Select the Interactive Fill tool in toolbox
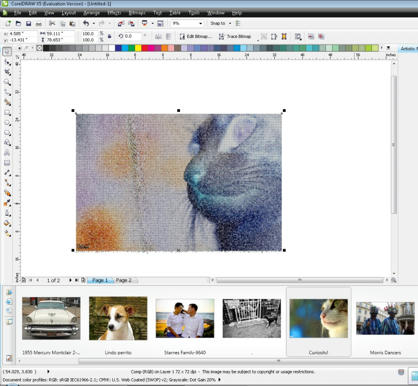This screenshot has width=418, height=386. [x=7, y=234]
